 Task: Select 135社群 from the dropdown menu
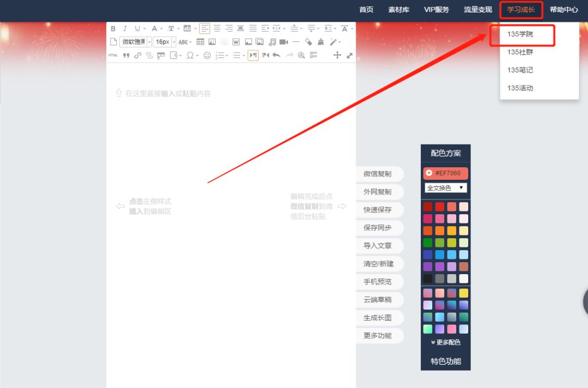[x=520, y=52]
